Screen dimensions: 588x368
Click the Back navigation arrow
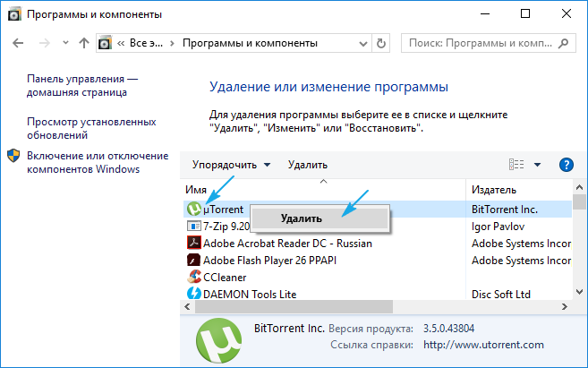tap(19, 43)
